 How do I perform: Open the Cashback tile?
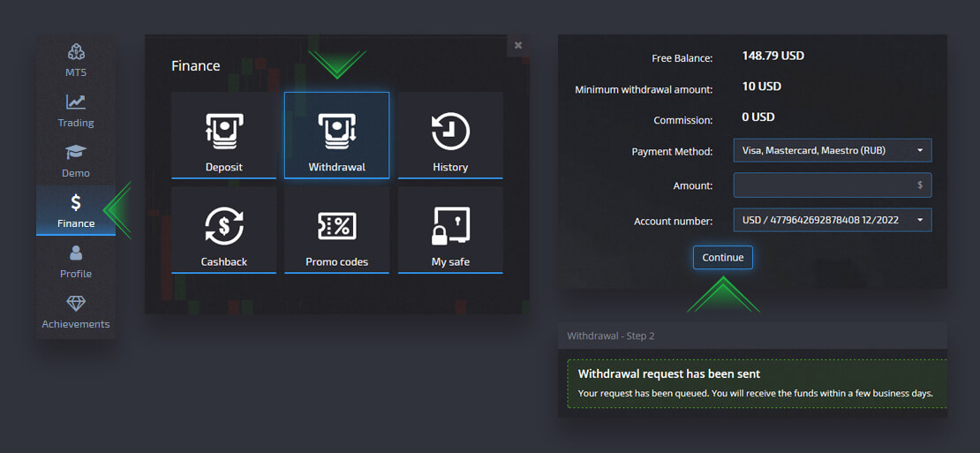click(223, 230)
